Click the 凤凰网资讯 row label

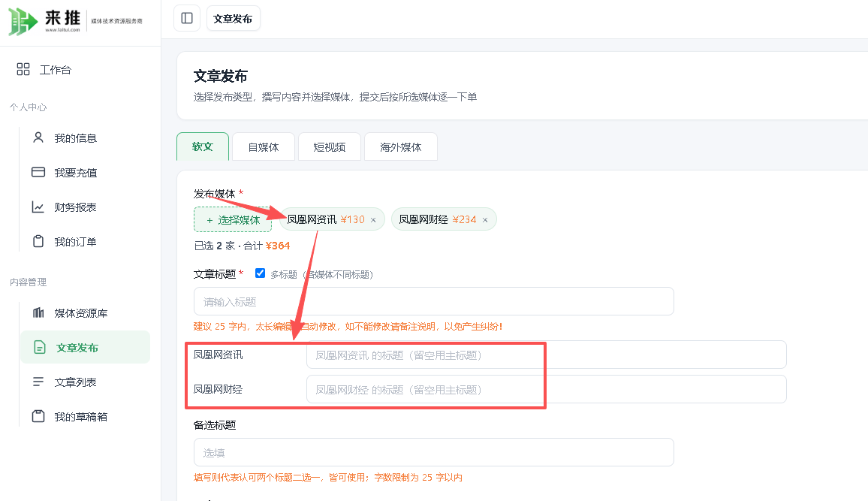pyautogui.click(x=218, y=355)
